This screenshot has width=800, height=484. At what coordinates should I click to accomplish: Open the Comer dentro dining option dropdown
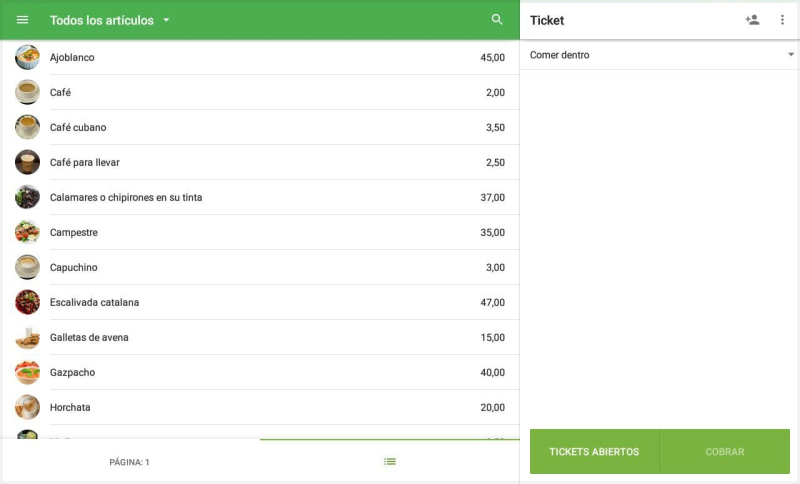pyautogui.click(x=660, y=55)
